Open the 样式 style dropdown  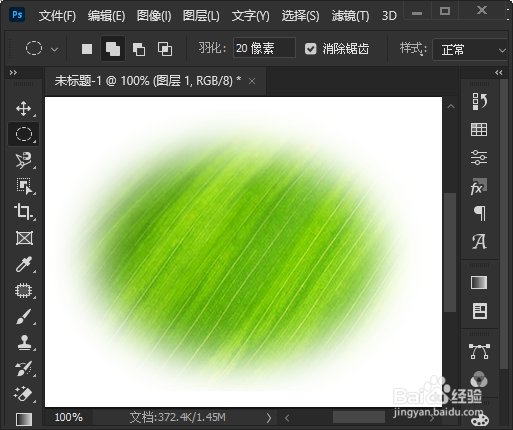click(471, 50)
